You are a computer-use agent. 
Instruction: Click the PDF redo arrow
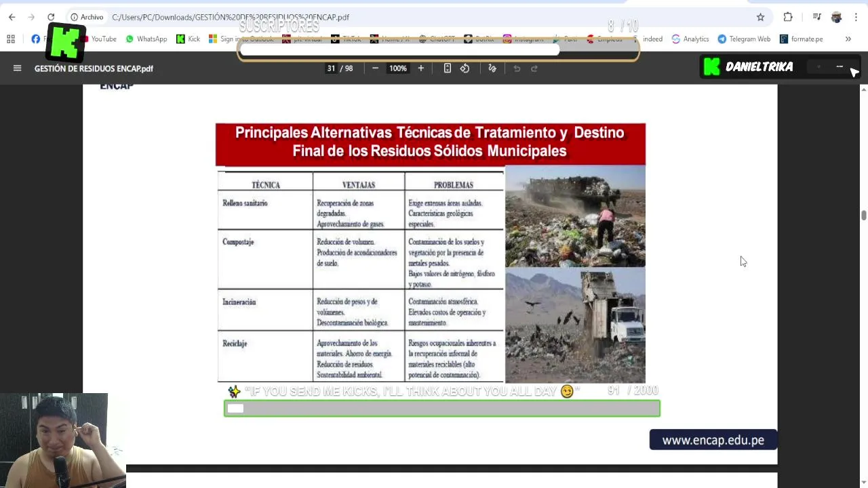[x=534, y=68]
